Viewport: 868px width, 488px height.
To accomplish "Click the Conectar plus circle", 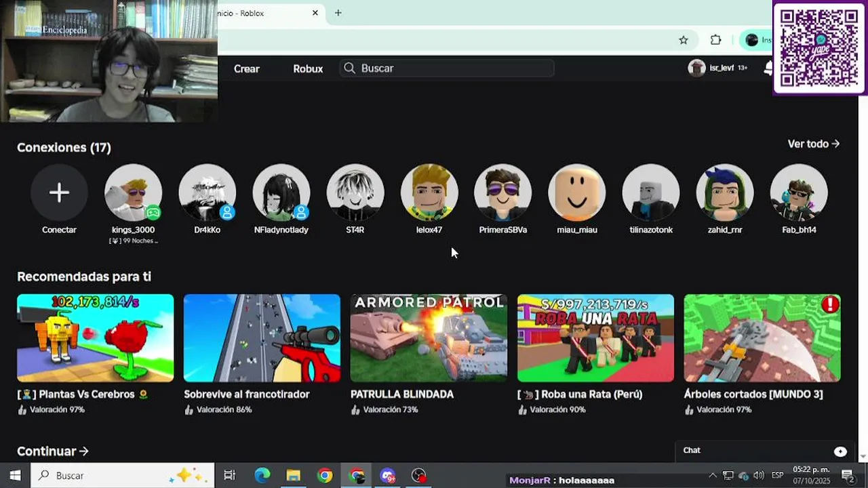I will (x=59, y=193).
